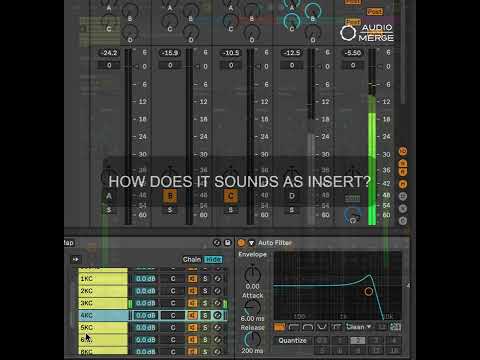The width and height of the screenshot is (480, 360).
Task: Set the filter slope to 12 dB
Action: pos(382,327)
